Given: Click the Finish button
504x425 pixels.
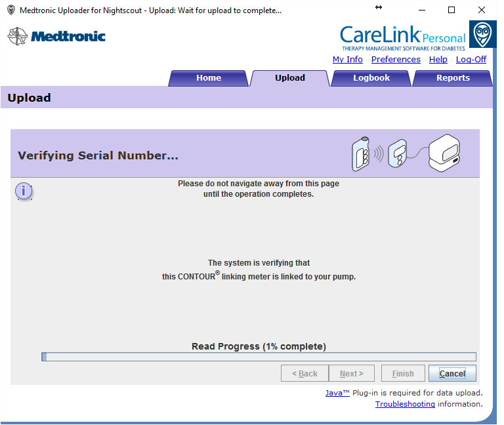Looking at the screenshot, I should 403,373.
